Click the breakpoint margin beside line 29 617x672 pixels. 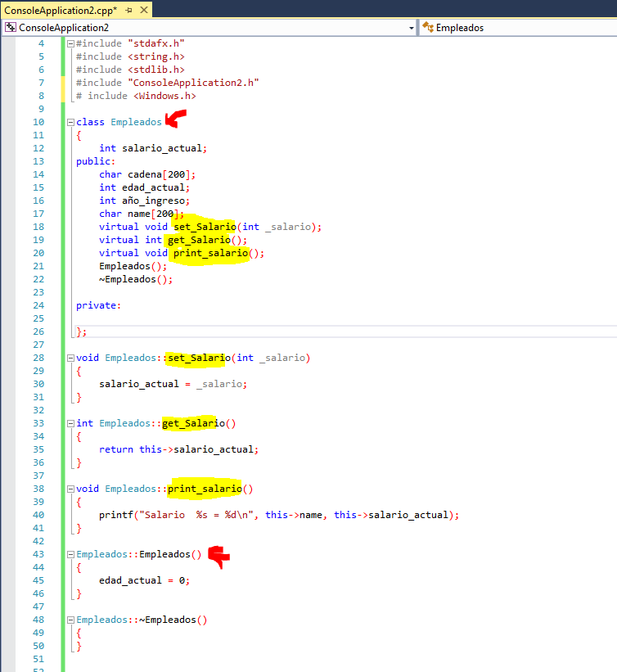click(x=8, y=371)
